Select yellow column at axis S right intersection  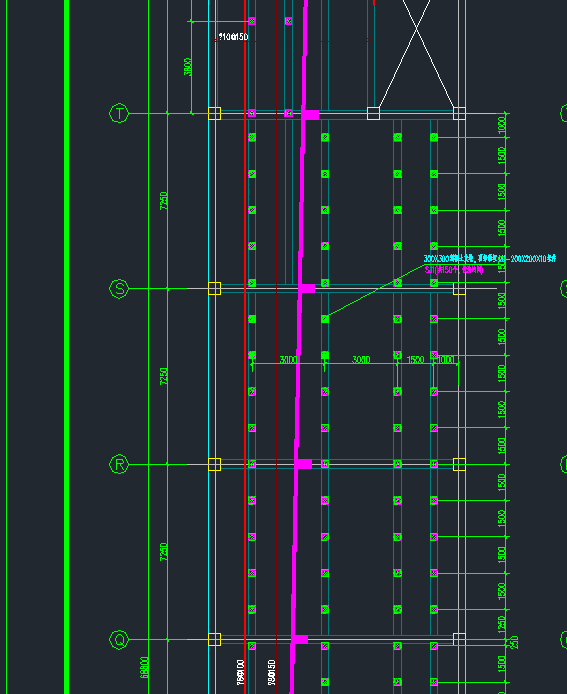pyautogui.click(x=459, y=289)
